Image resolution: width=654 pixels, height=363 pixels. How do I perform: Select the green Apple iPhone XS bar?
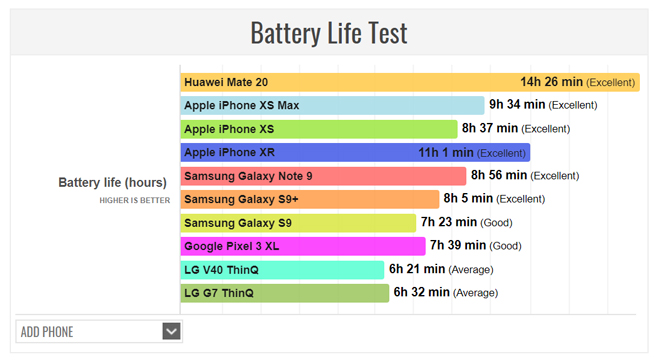click(x=319, y=129)
